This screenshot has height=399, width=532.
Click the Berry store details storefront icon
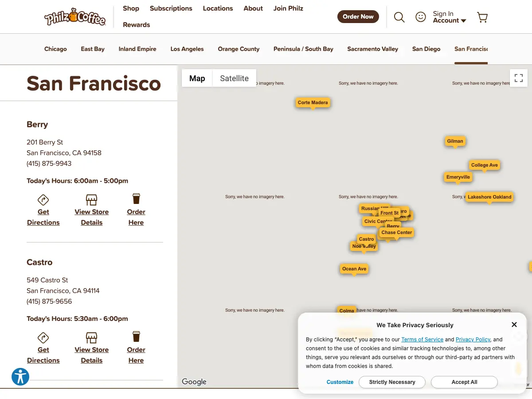pyautogui.click(x=91, y=199)
